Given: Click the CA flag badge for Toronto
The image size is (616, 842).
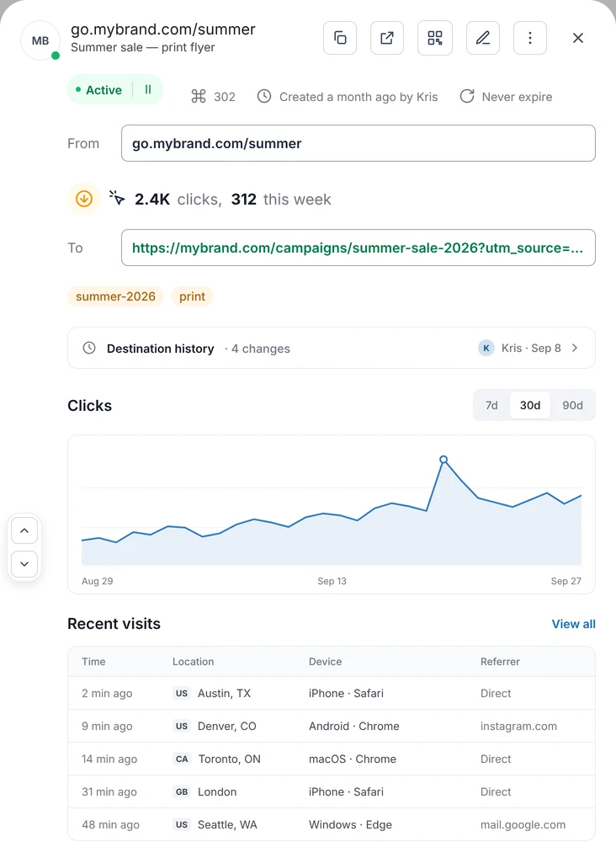Looking at the screenshot, I should (182, 759).
